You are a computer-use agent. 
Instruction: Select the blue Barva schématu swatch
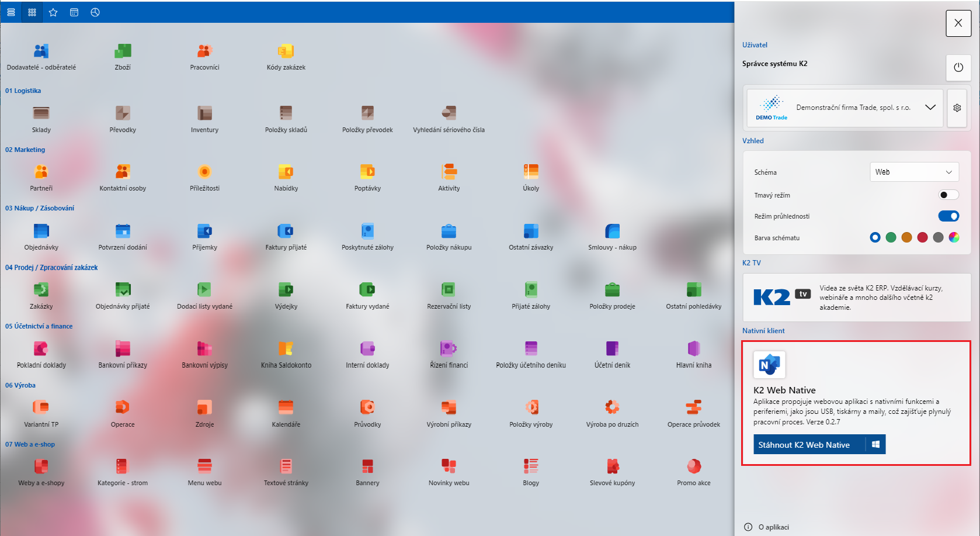[x=875, y=237]
